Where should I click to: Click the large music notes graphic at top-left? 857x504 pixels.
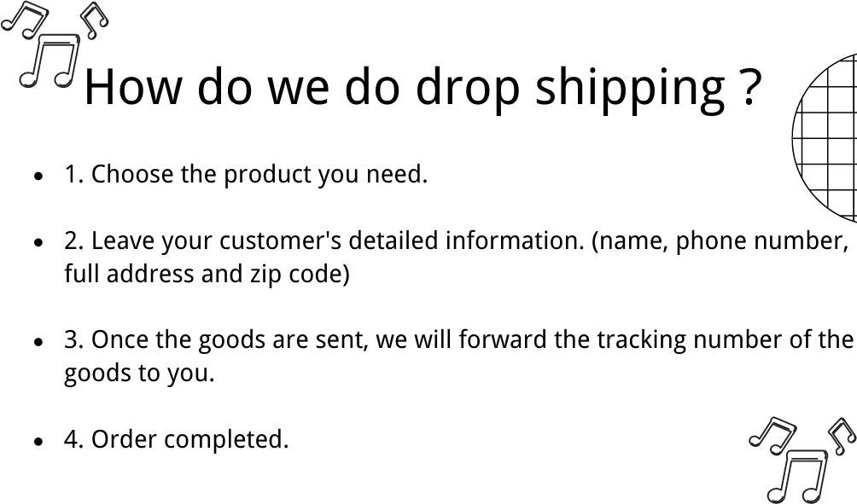coord(49,61)
